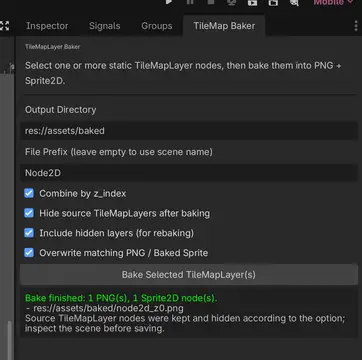This screenshot has width=362, height=360.
Task: Click the 'File Prefix (leave empty...)' label
Action: pyautogui.click(x=119, y=152)
